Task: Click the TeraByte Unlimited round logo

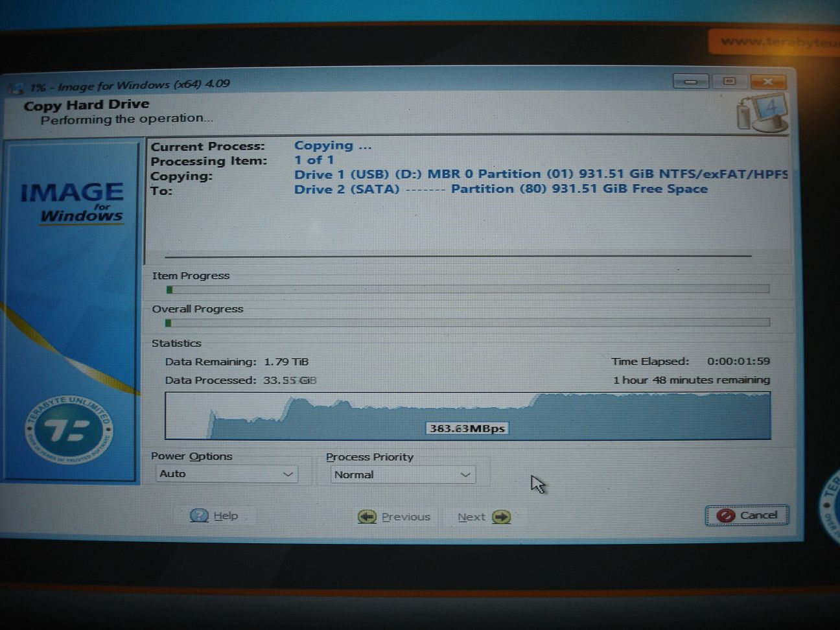Action: tap(68, 430)
